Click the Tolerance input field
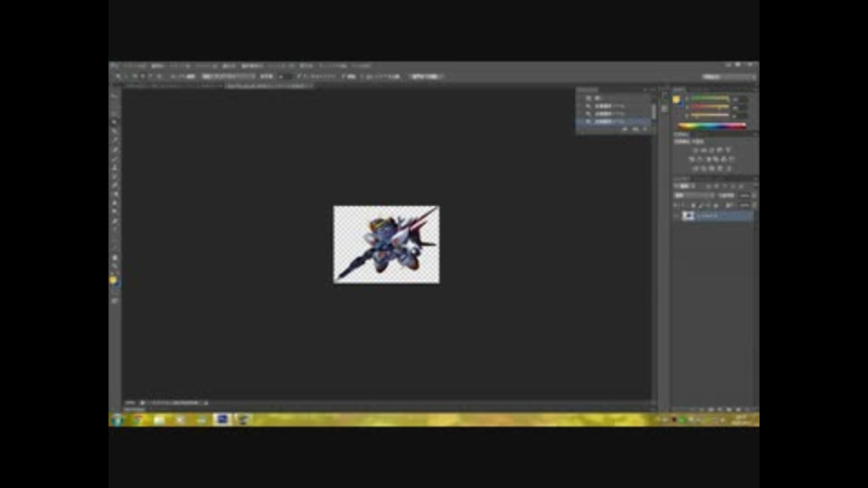Screen dimensions: 868x488 [x=288, y=76]
